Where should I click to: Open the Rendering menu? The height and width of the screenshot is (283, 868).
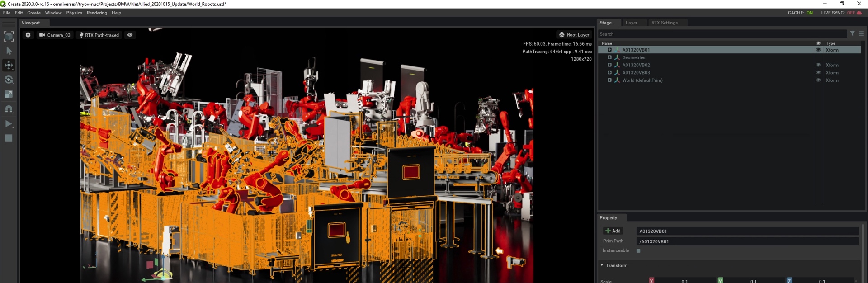tap(97, 13)
